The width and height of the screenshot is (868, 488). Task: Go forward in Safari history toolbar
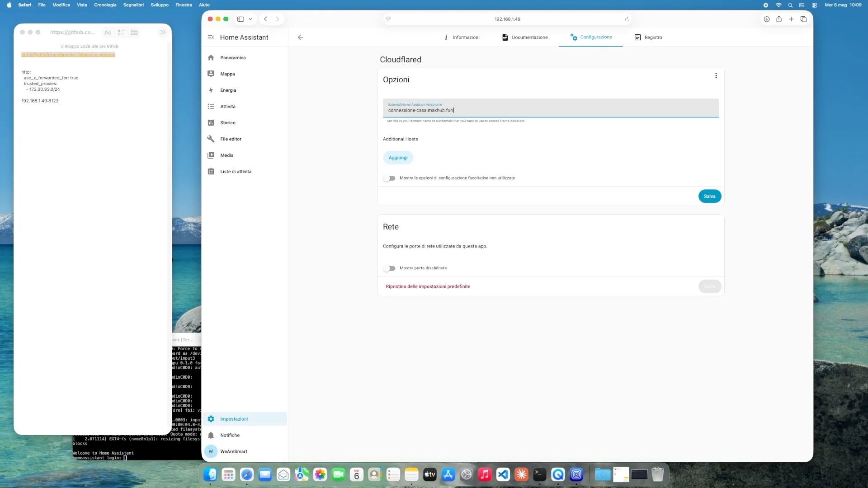pos(278,19)
